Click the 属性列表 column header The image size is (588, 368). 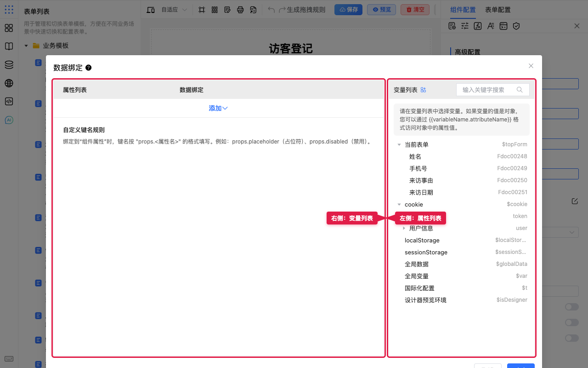[75, 90]
